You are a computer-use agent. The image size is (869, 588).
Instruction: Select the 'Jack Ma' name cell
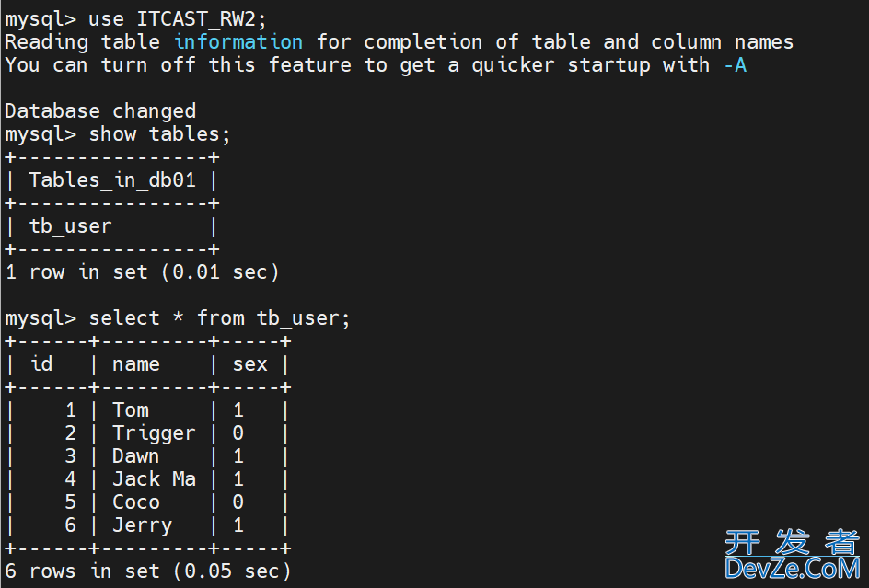click(x=154, y=479)
